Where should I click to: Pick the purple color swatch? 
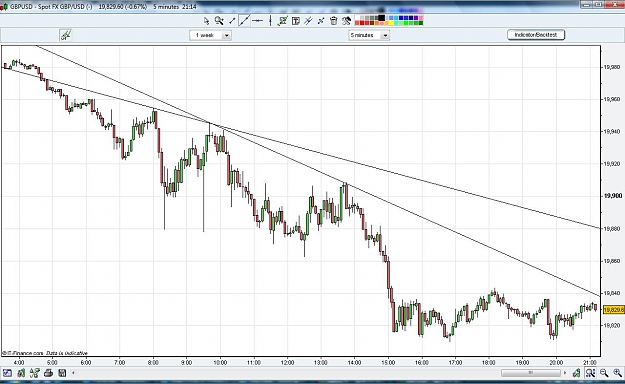pyautogui.click(x=416, y=18)
